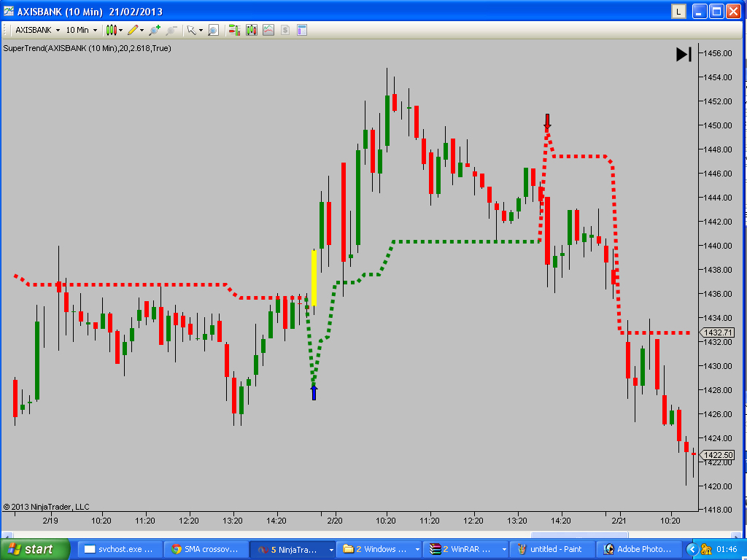Click the jump-to-latest-bar arrow icon
This screenshot has width=747, height=560.
point(684,54)
